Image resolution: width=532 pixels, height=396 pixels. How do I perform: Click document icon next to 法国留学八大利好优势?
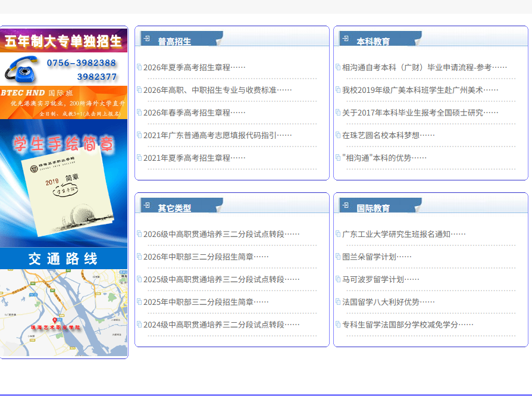pyautogui.click(x=338, y=301)
